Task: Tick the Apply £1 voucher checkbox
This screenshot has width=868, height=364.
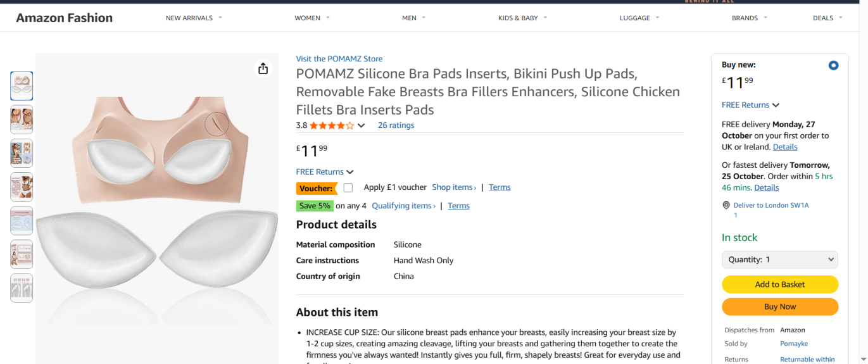Action: [x=348, y=187]
